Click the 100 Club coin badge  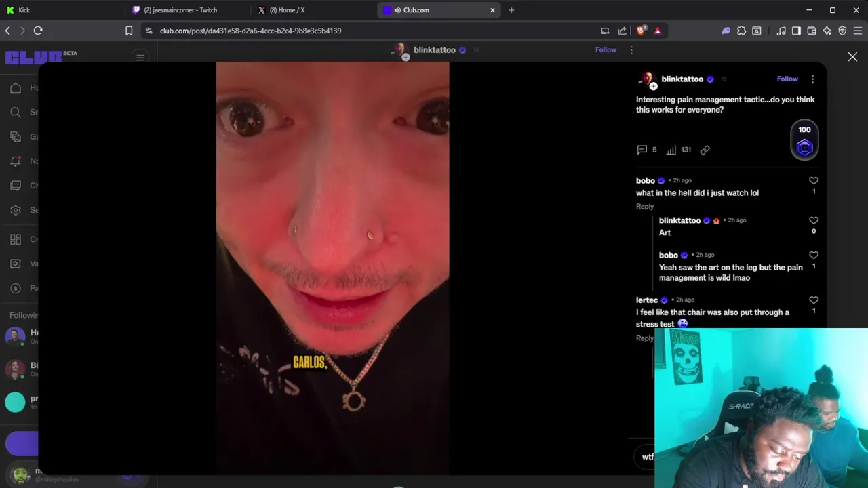tap(804, 140)
